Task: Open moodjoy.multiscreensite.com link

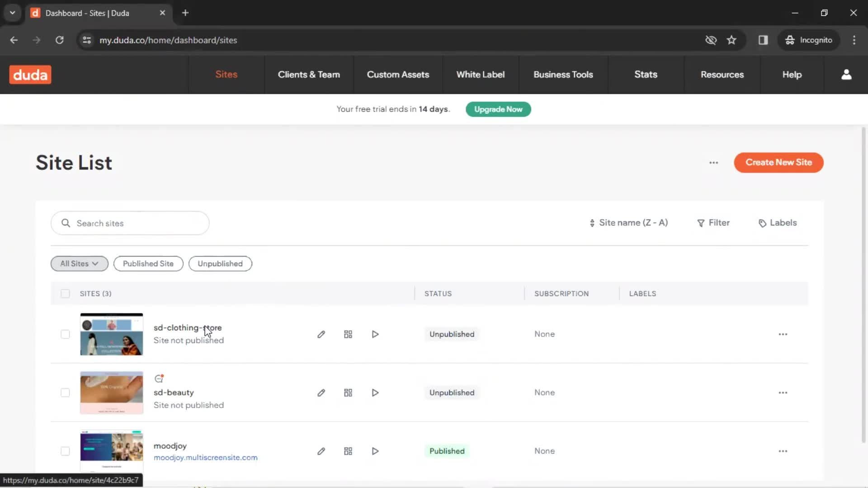Action: click(206, 458)
